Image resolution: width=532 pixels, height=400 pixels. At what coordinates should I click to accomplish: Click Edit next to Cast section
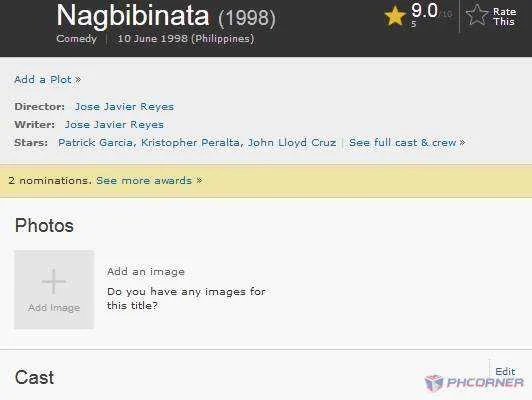[x=505, y=372]
